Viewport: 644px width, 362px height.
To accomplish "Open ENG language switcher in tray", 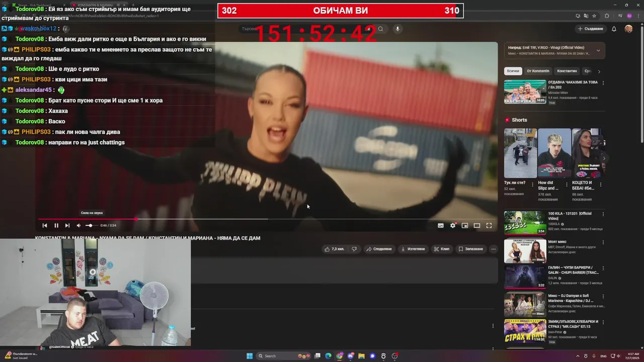I will point(604,356).
